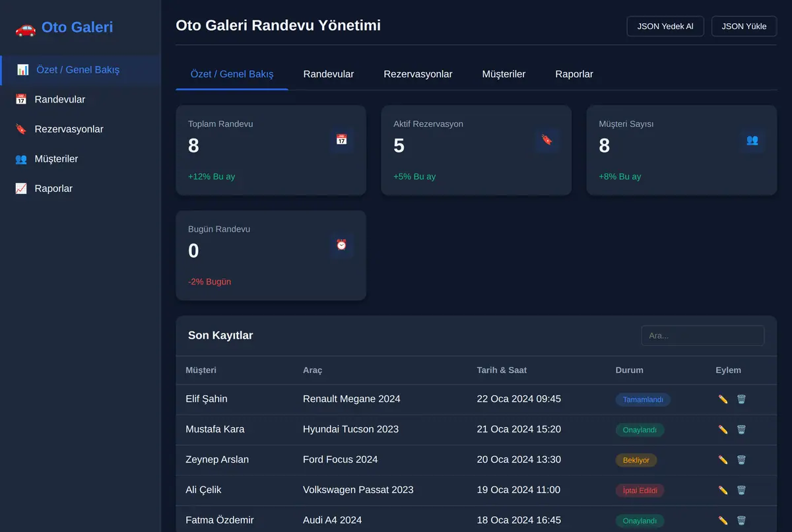Click calendar icon on Toplam Randevu card

[x=341, y=140]
